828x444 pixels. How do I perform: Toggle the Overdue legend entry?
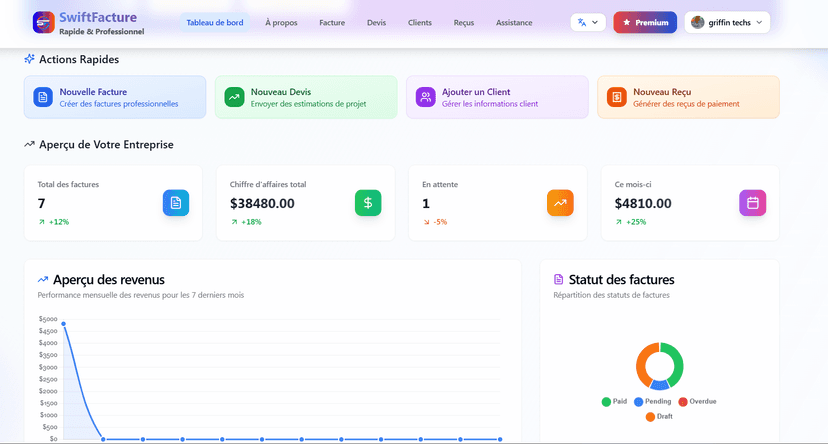[697, 402]
